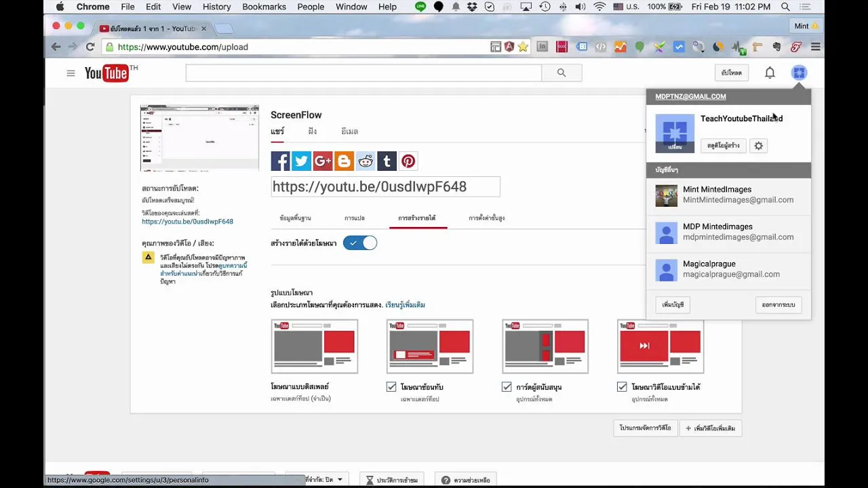The image size is (868, 488).
Task: Select the display ads format thumbnail
Action: [x=315, y=346]
